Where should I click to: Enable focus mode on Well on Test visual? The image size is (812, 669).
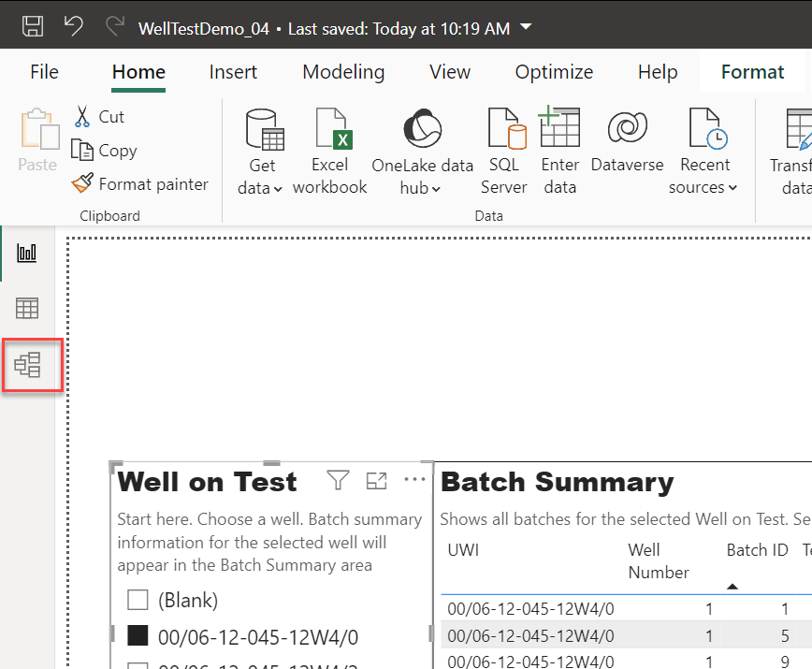pyautogui.click(x=376, y=481)
